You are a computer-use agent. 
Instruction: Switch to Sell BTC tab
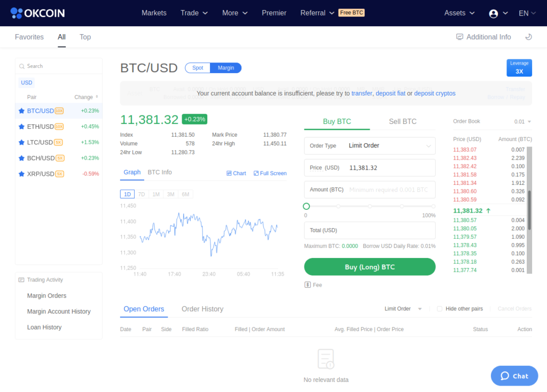point(403,121)
